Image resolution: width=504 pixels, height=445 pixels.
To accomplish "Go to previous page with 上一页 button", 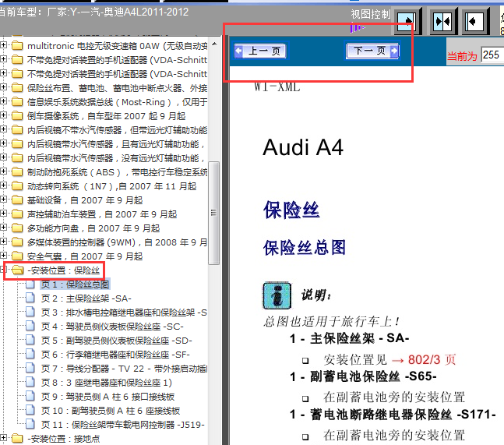I will (261, 51).
